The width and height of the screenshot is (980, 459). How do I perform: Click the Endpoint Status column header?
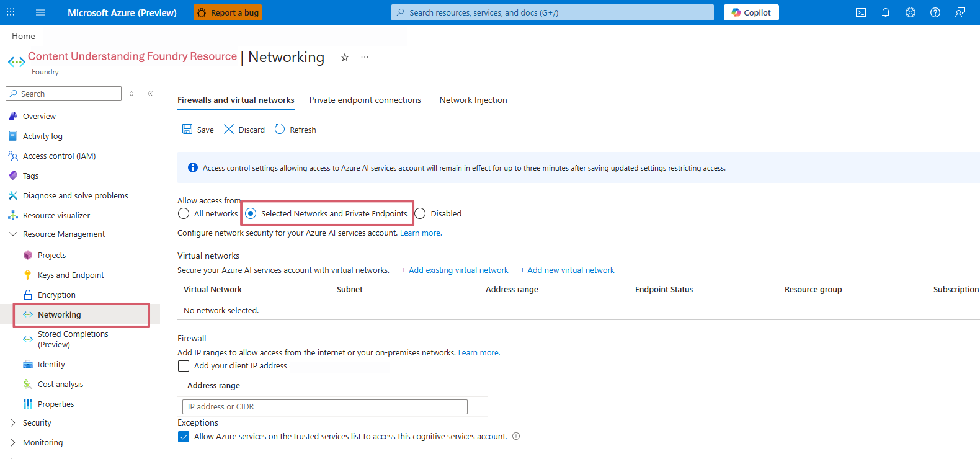click(664, 289)
